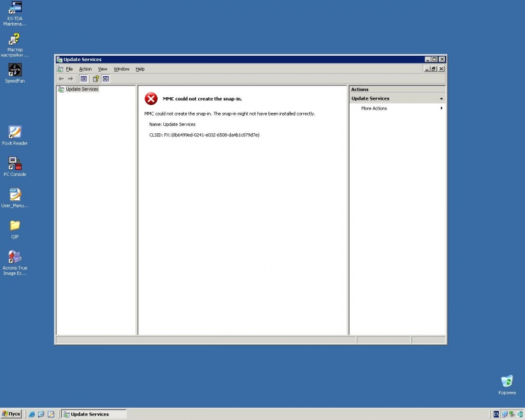The width and height of the screenshot is (525, 420).
Task: Click the Пуск Start button
Action: point(12,414)
